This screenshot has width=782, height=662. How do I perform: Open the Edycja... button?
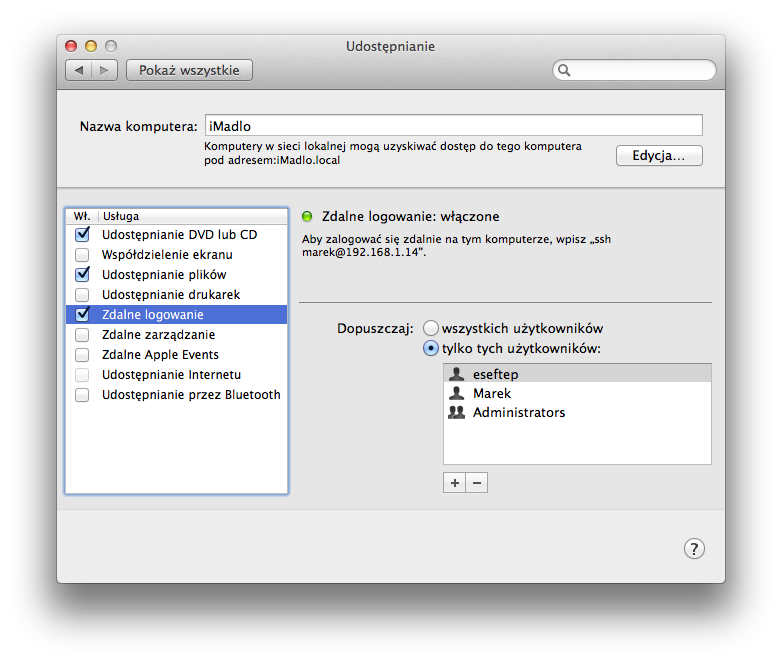coord(659,156)
